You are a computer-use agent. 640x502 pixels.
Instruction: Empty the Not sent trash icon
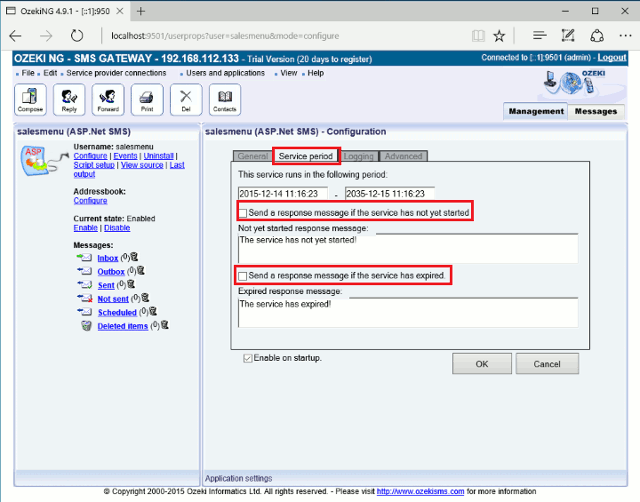pos(145,298)
